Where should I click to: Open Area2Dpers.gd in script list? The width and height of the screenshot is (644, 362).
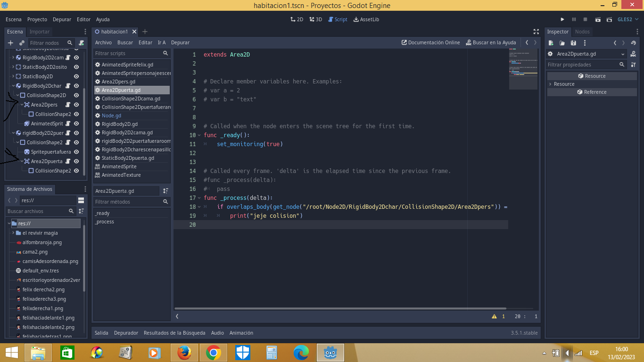point(118,82)
